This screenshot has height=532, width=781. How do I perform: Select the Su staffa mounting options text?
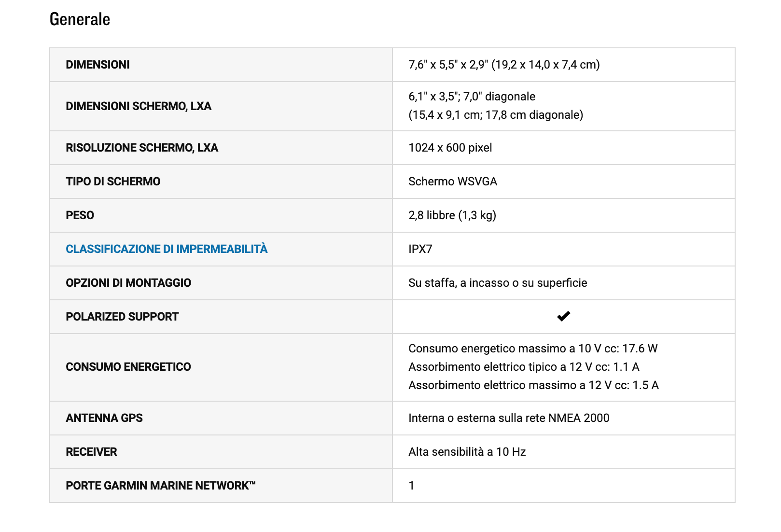click(x=498, y=283)
